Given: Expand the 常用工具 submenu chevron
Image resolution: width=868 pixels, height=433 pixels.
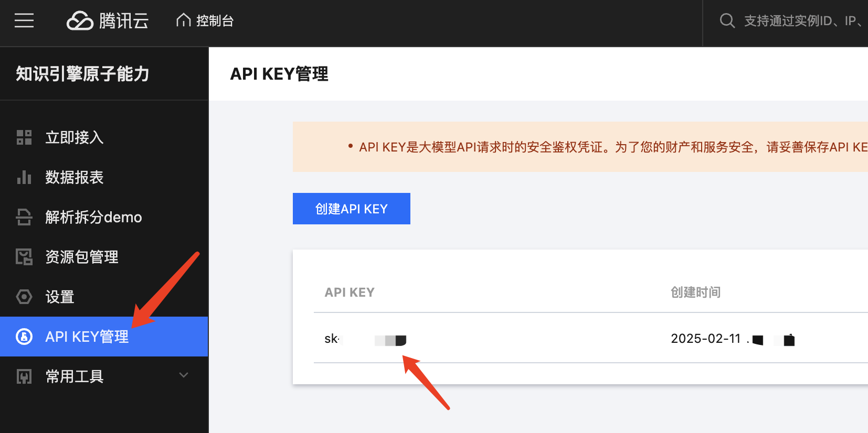Looking at the screenshot, I should pyautogui.click(x=184, y=375).
